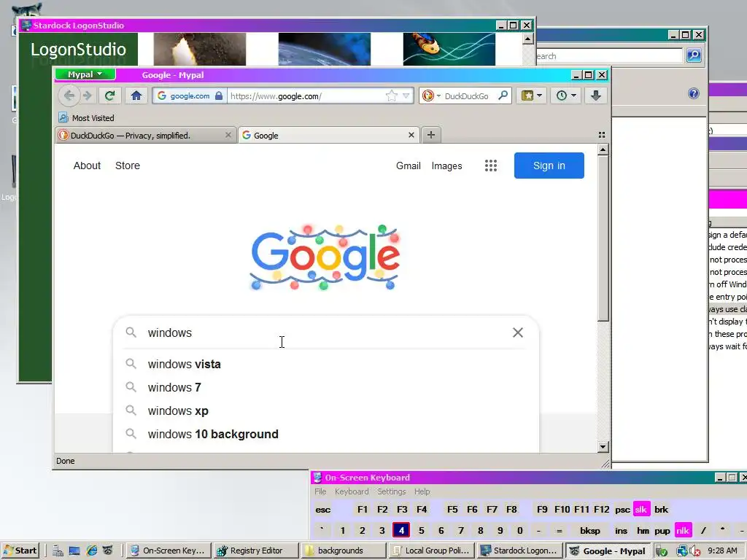Click Show Desktop quick launch icon
The image size is (747, 560).
[x=74, y=551]
